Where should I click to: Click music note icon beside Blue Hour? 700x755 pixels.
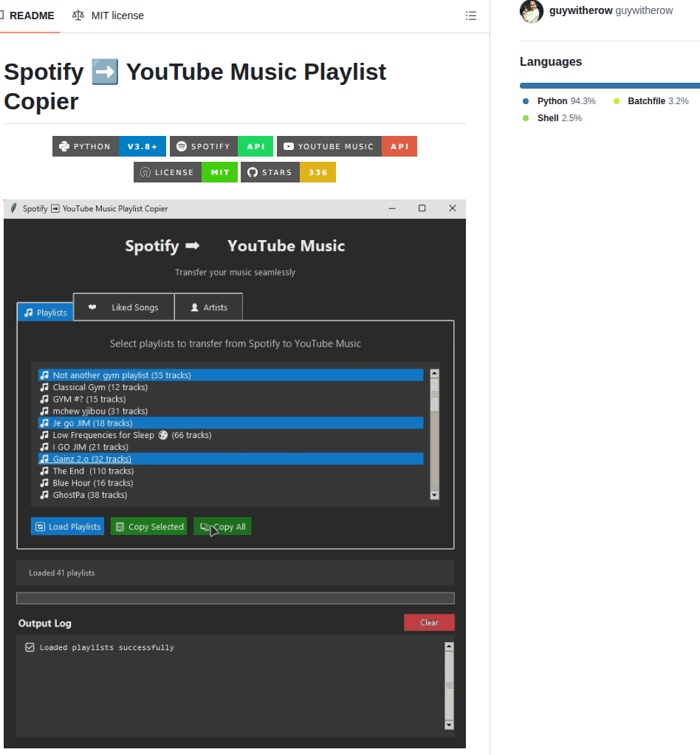44,483
